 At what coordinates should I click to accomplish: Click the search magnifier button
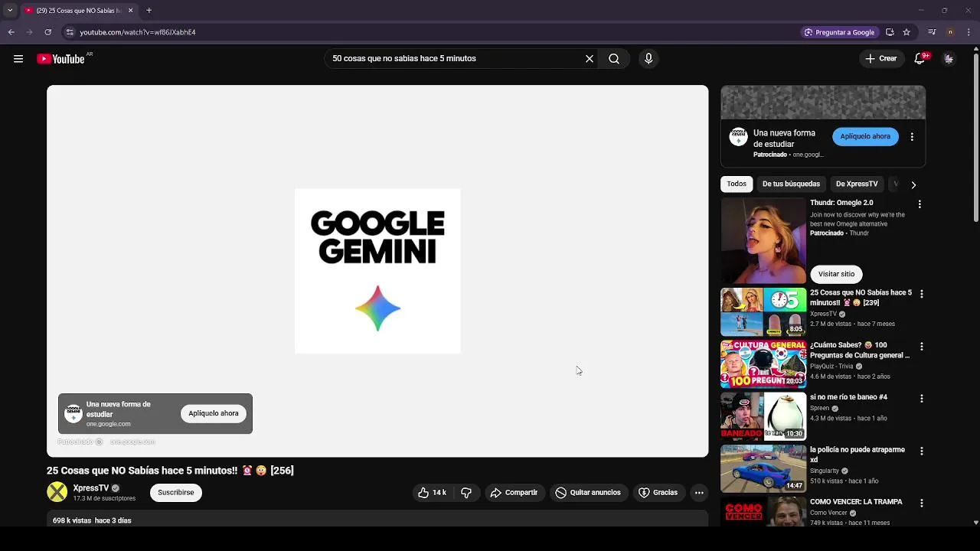coord(614,59)
